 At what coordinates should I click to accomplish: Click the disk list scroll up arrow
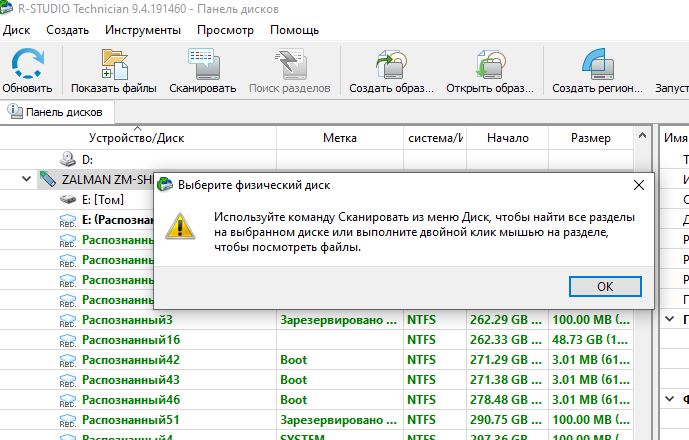[642, 135]
